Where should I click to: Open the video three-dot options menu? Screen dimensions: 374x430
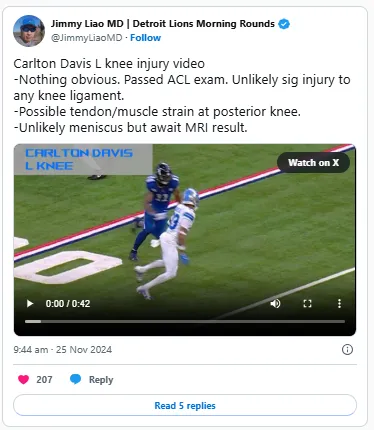[x=339, y=303]
